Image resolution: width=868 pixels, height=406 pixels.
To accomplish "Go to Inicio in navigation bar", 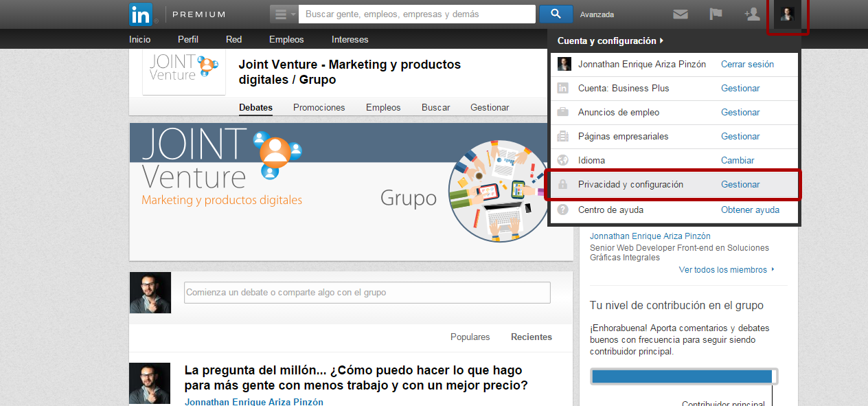I will (x=139, y=39).
